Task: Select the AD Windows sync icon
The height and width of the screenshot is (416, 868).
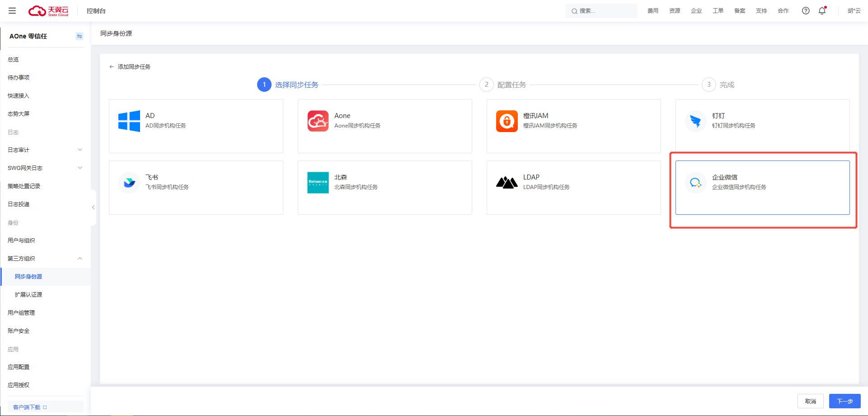Action: tap(129, 121)
